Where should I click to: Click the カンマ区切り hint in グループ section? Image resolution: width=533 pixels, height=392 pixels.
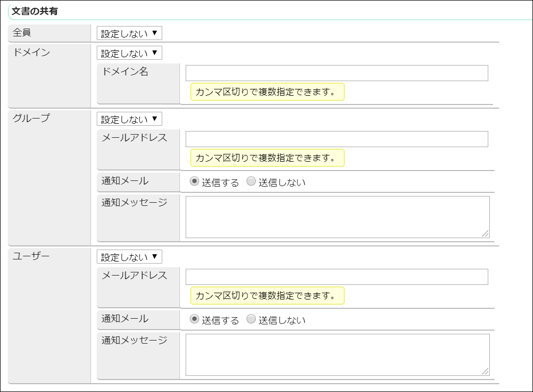point(268,158)
